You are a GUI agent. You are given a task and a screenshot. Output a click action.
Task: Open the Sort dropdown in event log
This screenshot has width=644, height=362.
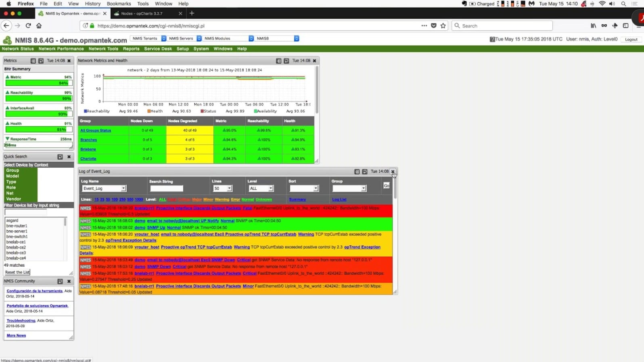pos(304,188)
